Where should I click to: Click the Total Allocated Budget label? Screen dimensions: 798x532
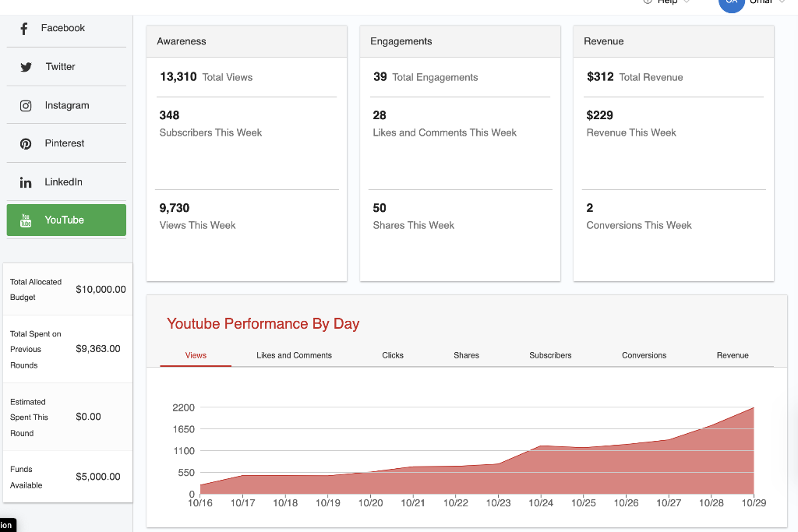click(36, 290)
